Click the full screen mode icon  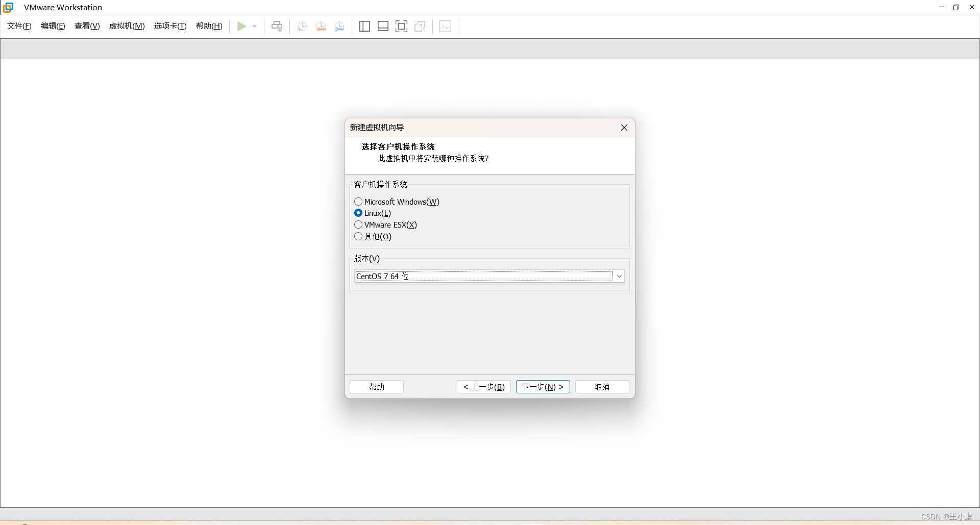pyautogui.click(x=402, y=26)
